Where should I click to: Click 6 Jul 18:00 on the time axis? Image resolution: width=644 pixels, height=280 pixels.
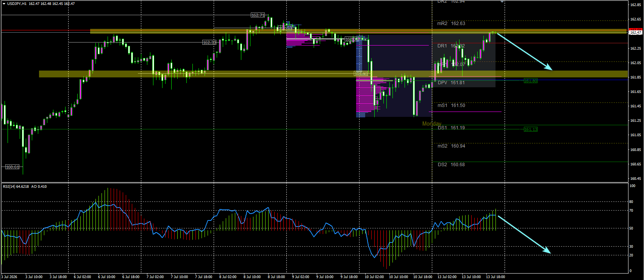pos(131,277)
